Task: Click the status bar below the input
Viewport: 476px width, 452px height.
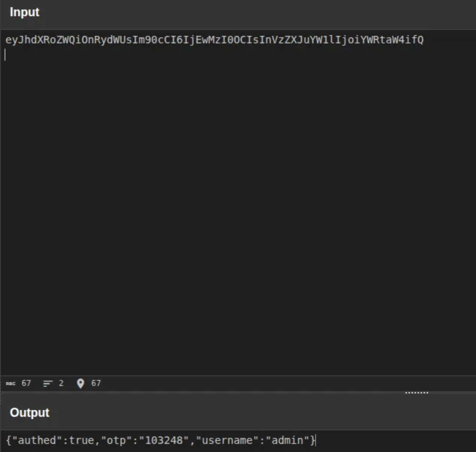Action: pos(172,383)
